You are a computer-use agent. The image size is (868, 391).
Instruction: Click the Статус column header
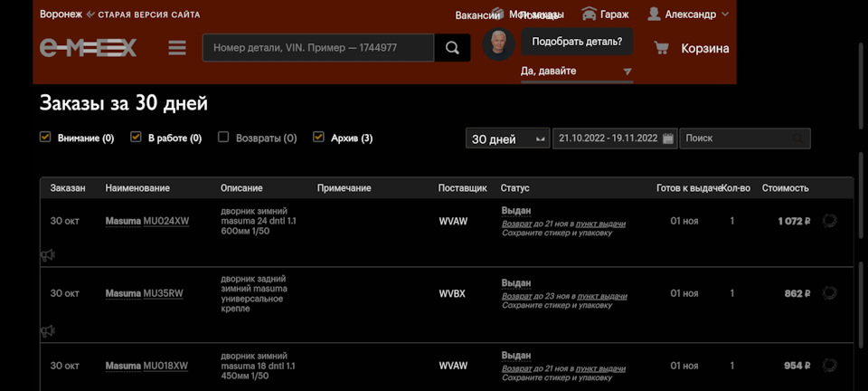click(x=514, y=188)
